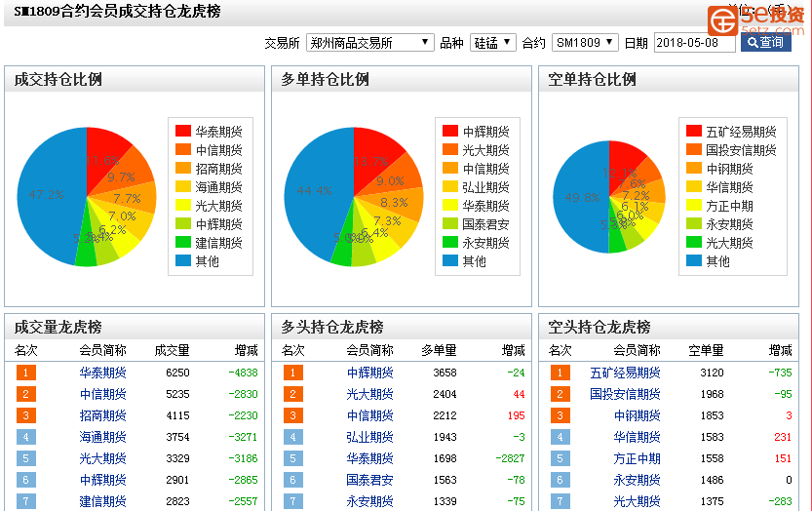812x511 pixels.
Task: Click short position value 3120
Action: point(712,373)
